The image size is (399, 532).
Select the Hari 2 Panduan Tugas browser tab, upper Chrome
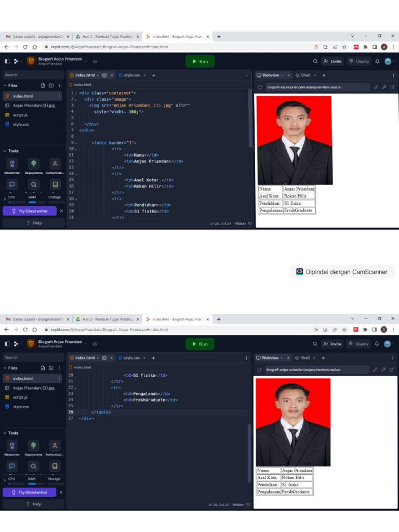pos(108,37)
